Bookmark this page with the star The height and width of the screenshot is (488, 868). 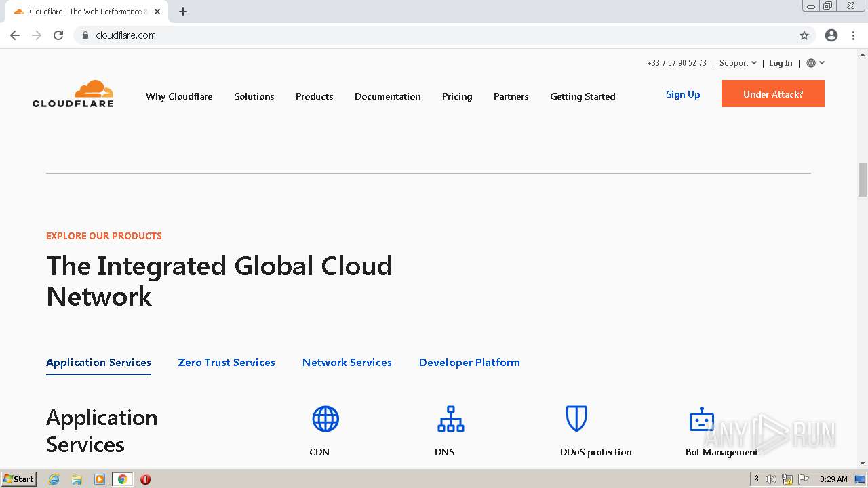(804, 35)
